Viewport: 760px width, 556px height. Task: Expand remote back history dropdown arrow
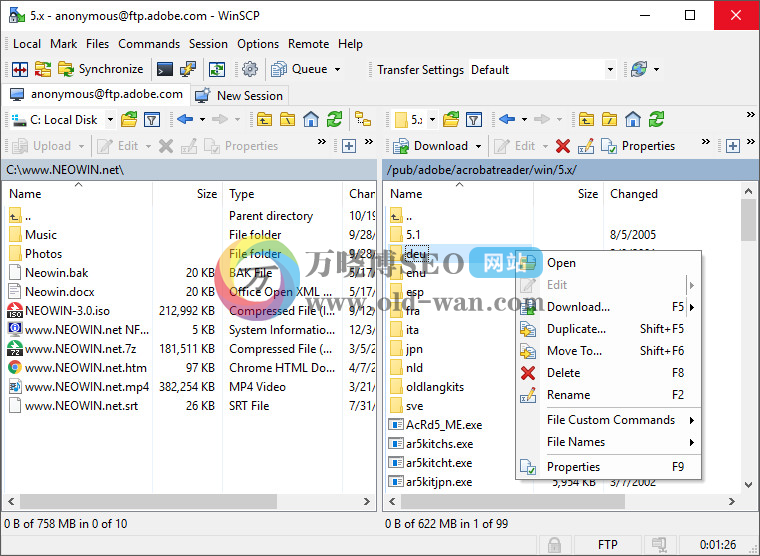[x=524, y=119]
